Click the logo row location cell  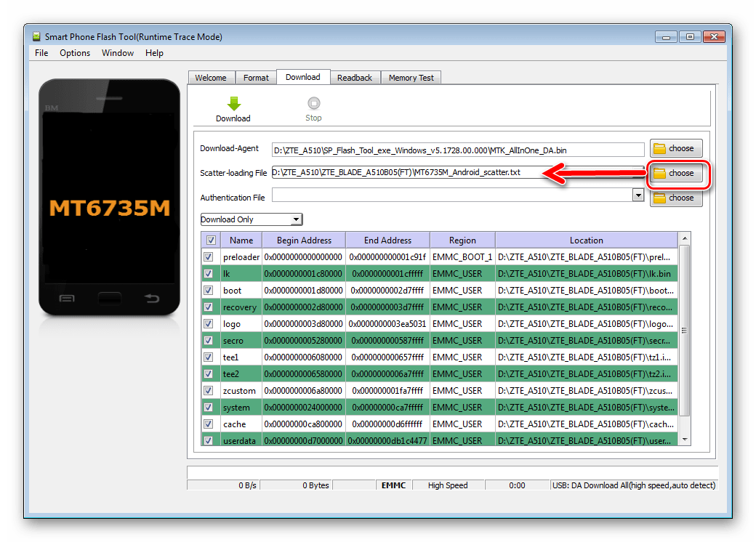[587, 324]
